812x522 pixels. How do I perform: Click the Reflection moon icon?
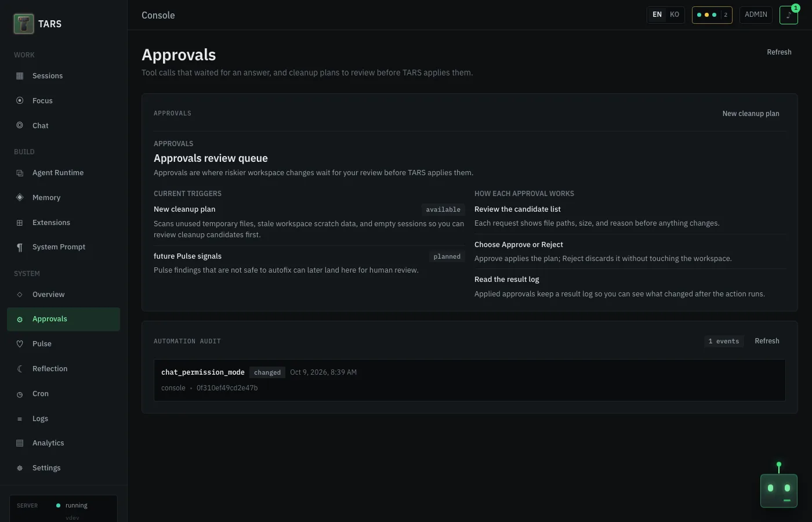point(20,369)
